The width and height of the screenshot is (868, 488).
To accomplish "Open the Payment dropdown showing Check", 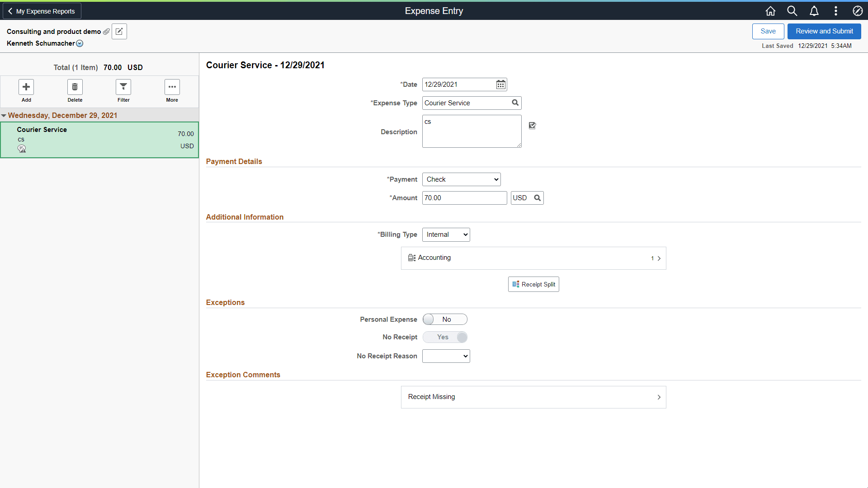I will pos(461,179).
